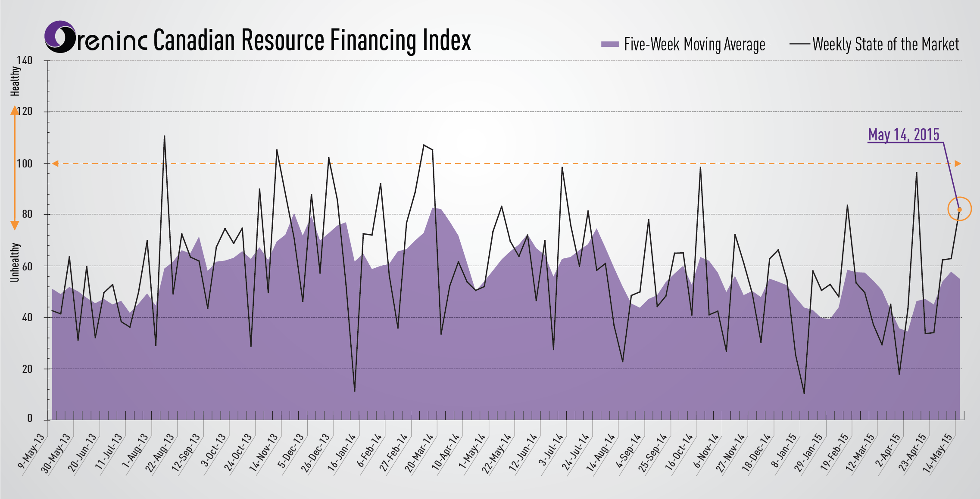980x499 pixels.
Task: Click the May 14, 2015 annotation label
Action: (x=904, y=135)
